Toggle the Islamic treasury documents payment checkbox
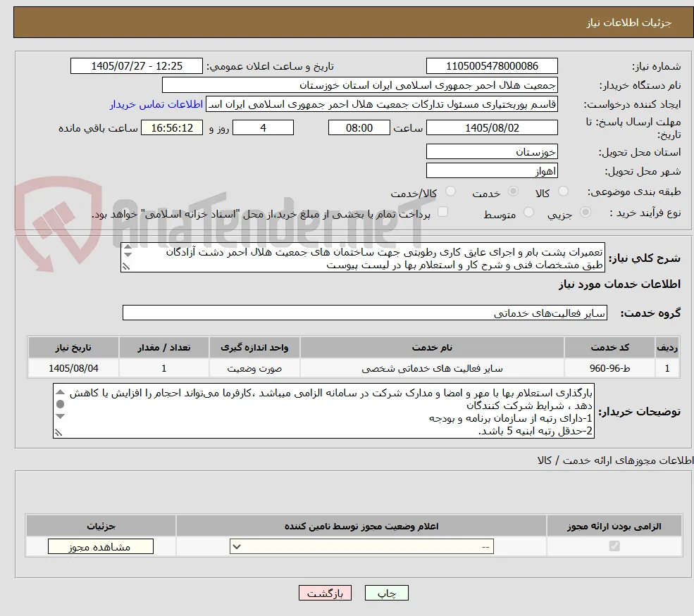694x616 pixels. (442, 213)
